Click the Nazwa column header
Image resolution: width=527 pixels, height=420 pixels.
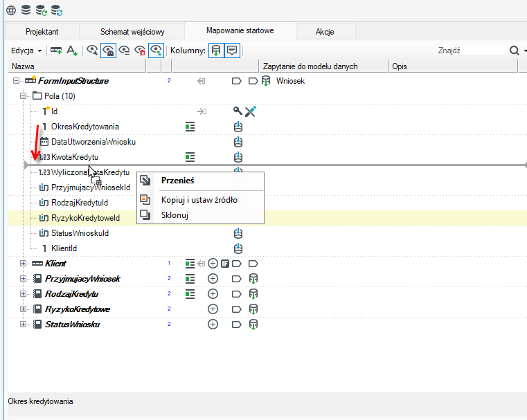77,66
